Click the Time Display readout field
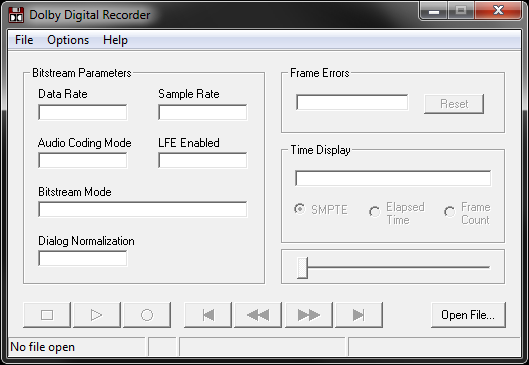 [393, 178]
